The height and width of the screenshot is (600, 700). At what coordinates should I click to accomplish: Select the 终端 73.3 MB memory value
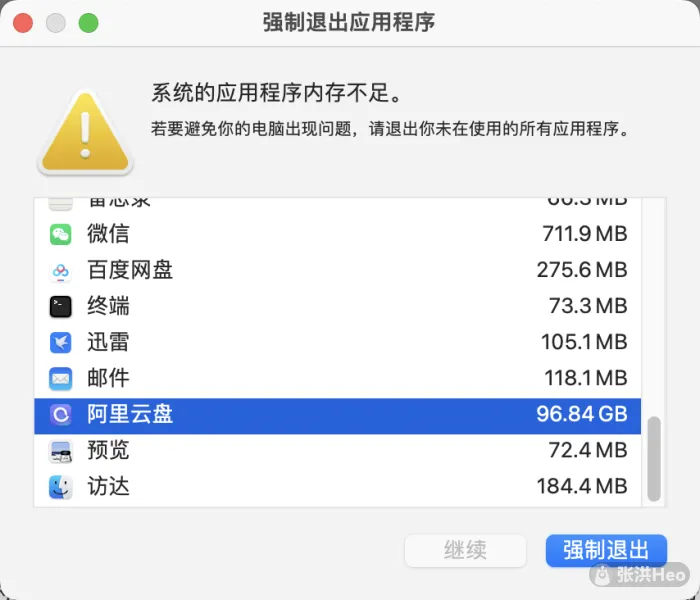pos(588,306)
